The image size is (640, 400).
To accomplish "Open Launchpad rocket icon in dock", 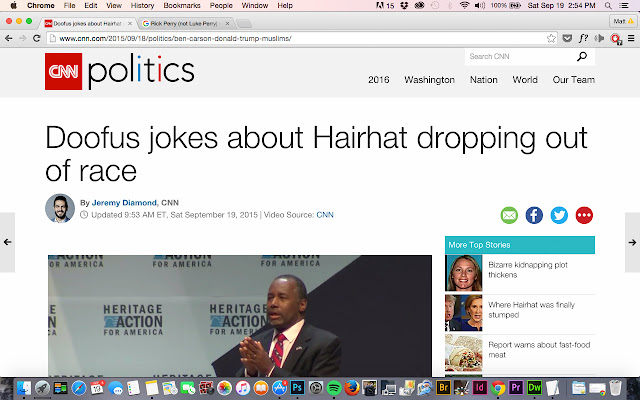I will click(x=42, y=388).
